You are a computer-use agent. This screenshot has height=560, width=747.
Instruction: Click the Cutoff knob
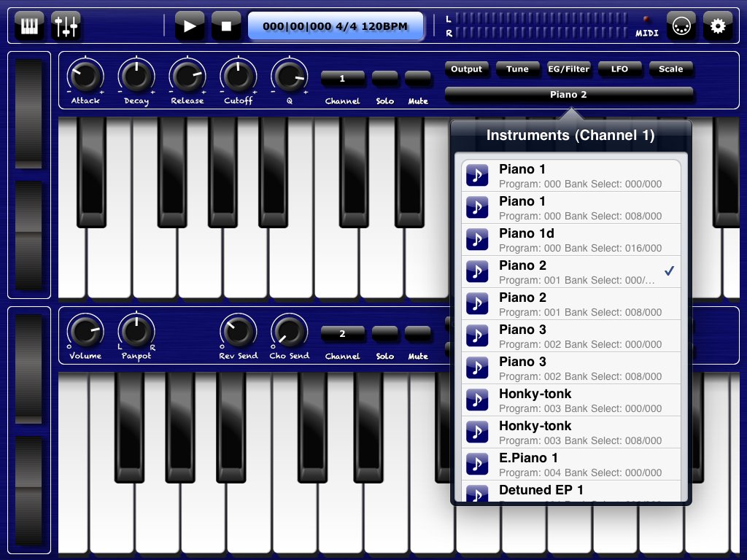pyautogui.click(x=238, y=75)
